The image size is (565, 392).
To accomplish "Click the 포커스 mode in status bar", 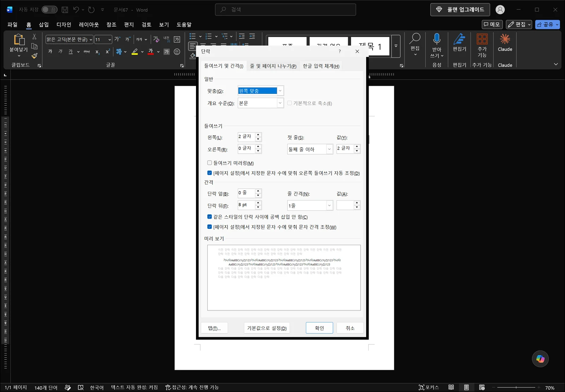I will point(428,387).
